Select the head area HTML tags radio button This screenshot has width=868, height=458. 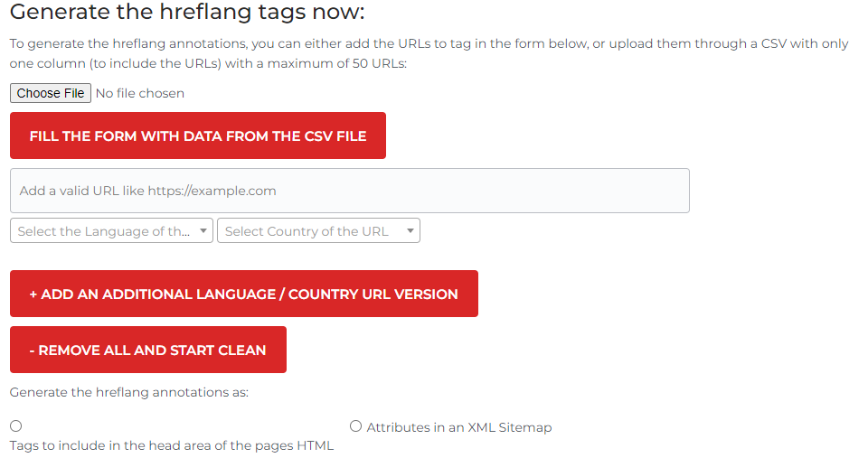coord(16,426)
